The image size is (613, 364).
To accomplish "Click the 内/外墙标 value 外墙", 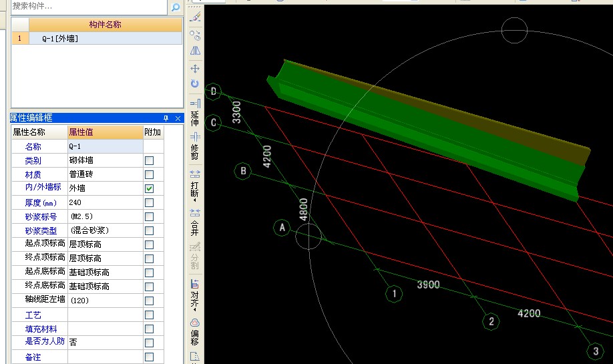I will pyautogui.click(x=105, y=188).
